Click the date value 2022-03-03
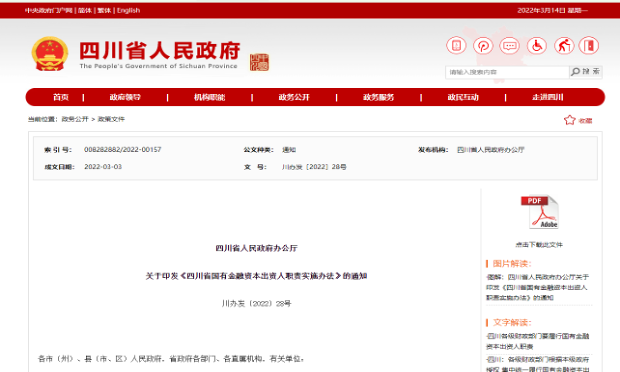 coord(103,167)
